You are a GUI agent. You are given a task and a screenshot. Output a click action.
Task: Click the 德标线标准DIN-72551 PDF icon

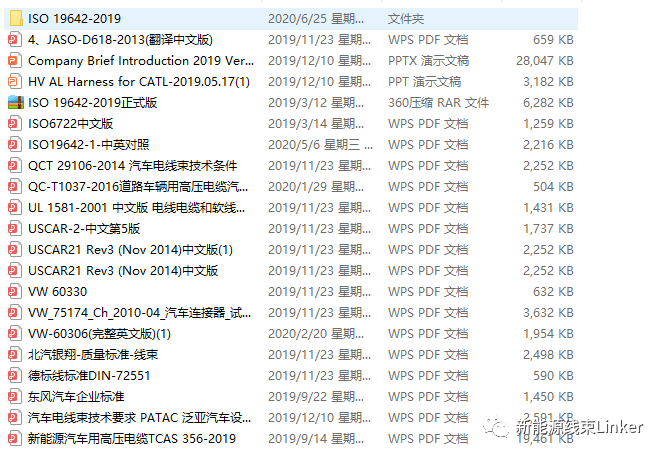(x=14, y=375)
